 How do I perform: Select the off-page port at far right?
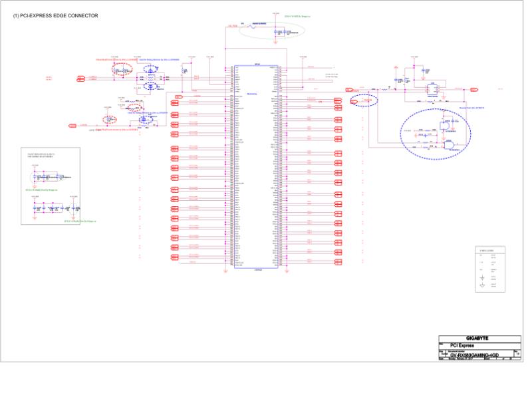[474, 90]
